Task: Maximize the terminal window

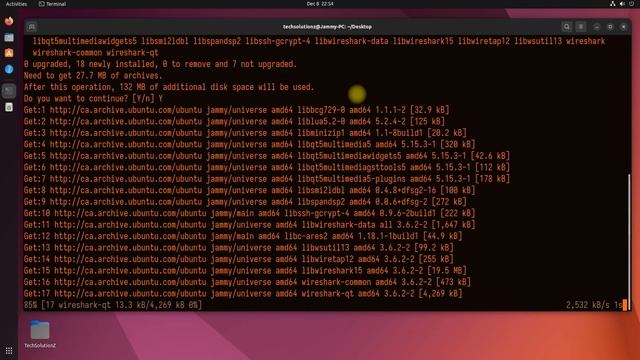Action: pyautogui.click(x=610, y=27)
